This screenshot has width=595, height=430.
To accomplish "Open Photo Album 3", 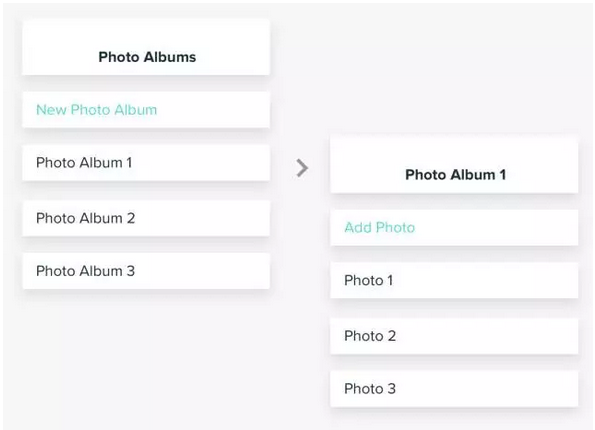I will (x=146, y=271).
